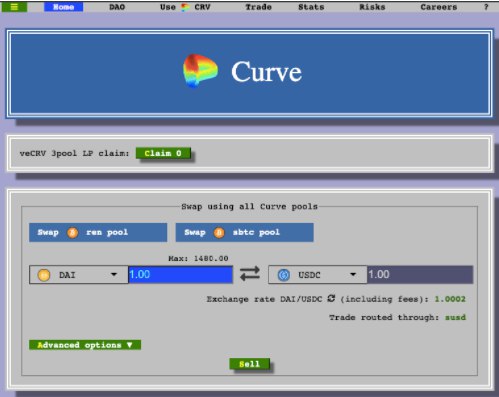Click the Swap using all Curve pools heading

coord(249,207)
